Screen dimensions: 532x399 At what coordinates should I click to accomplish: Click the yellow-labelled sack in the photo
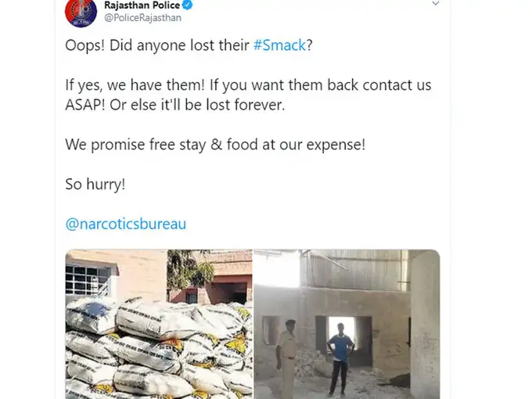(x=236, y=344)
